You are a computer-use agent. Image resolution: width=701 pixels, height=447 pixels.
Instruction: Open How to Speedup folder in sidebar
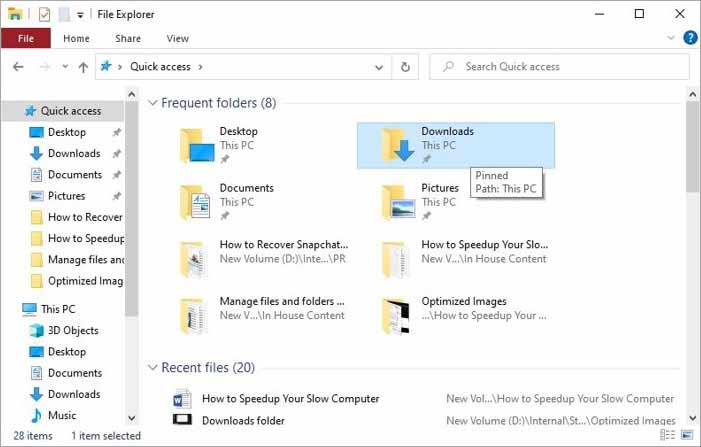pyautogui.click(x=76, y=238)
